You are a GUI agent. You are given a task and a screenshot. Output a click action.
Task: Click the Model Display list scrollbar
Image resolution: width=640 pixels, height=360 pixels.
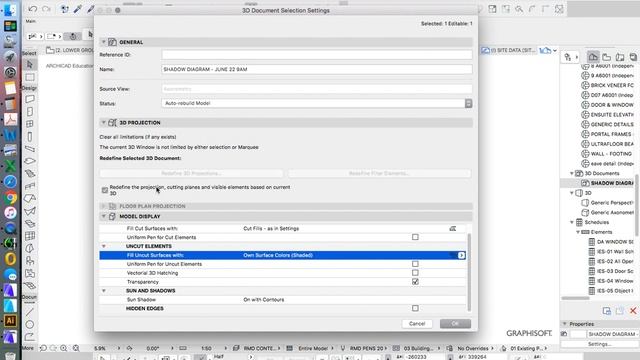coord(469,272)
